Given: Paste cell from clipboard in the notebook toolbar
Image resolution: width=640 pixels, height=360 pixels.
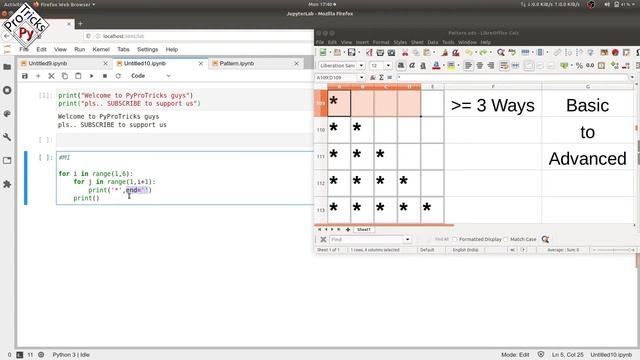Looking at the screenshot, I should [78, 76].
